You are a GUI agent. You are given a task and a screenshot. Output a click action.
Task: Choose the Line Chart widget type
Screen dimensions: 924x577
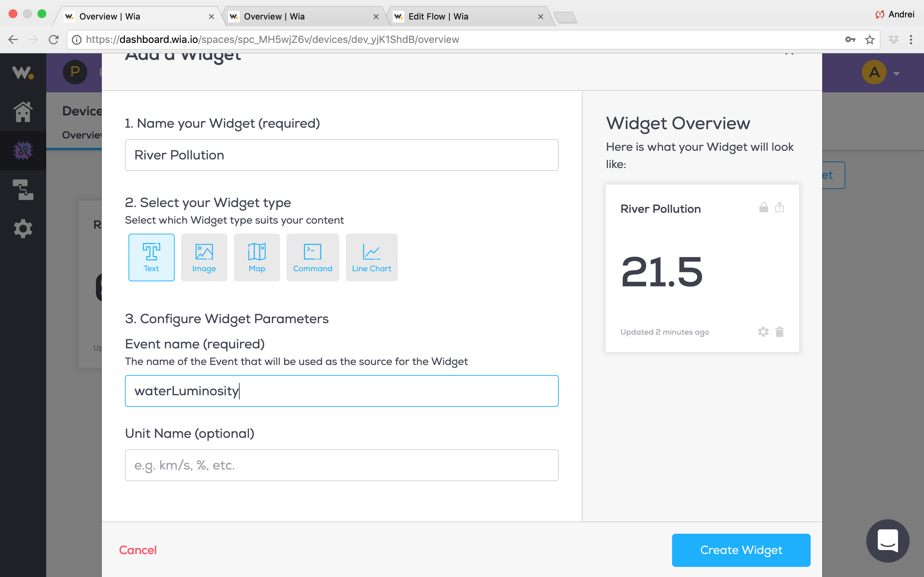(371, 257)
